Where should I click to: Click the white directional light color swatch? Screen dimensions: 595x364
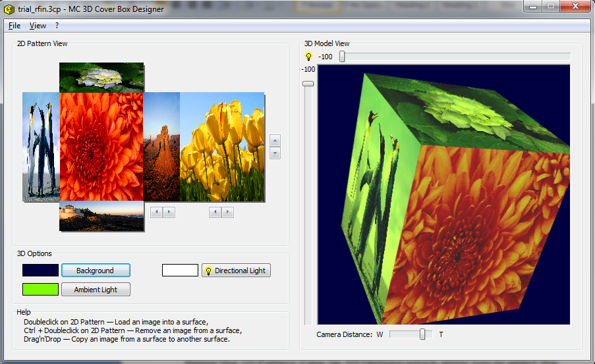coord(180,271)
